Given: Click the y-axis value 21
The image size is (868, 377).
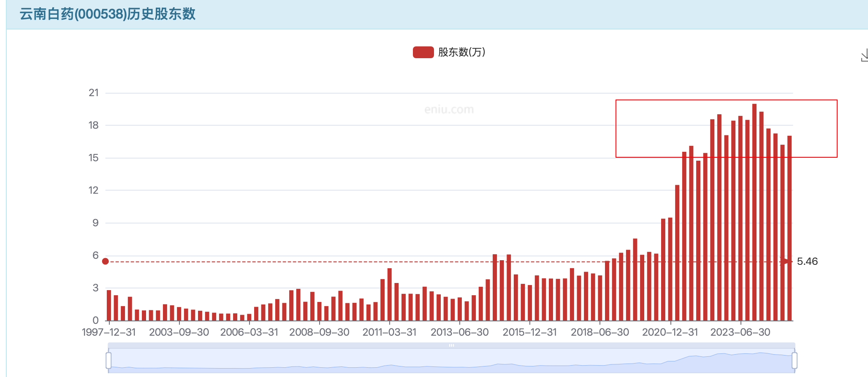Looking at the screenshot, I should click(x=94, y=93).
